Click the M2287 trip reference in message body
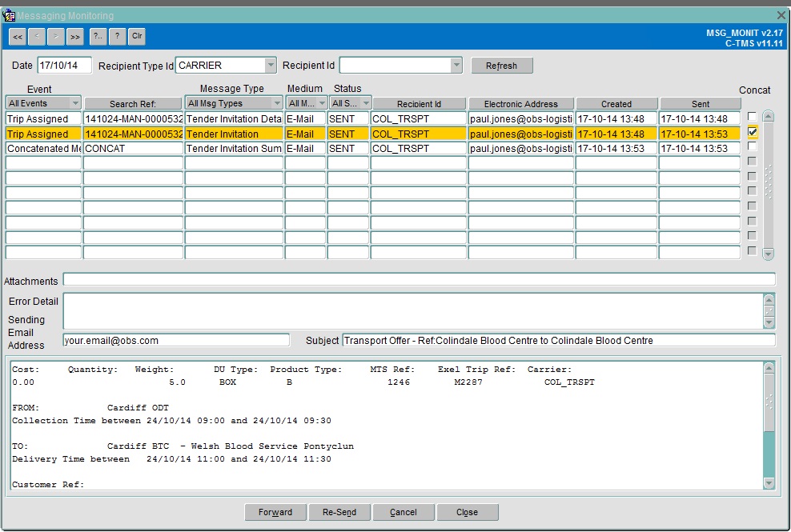The image size is (791, 532). [x=468, y=382]
